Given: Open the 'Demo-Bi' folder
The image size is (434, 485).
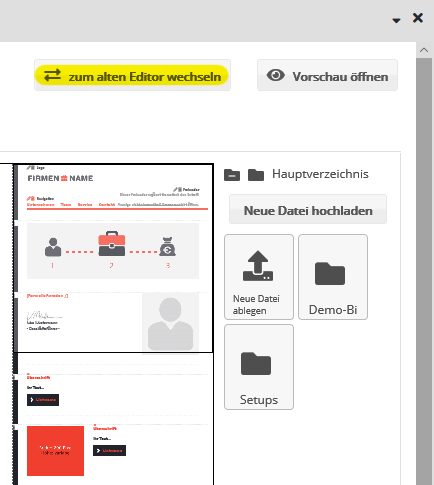Looking at the screenshot, I should click(x=333, y=277).
